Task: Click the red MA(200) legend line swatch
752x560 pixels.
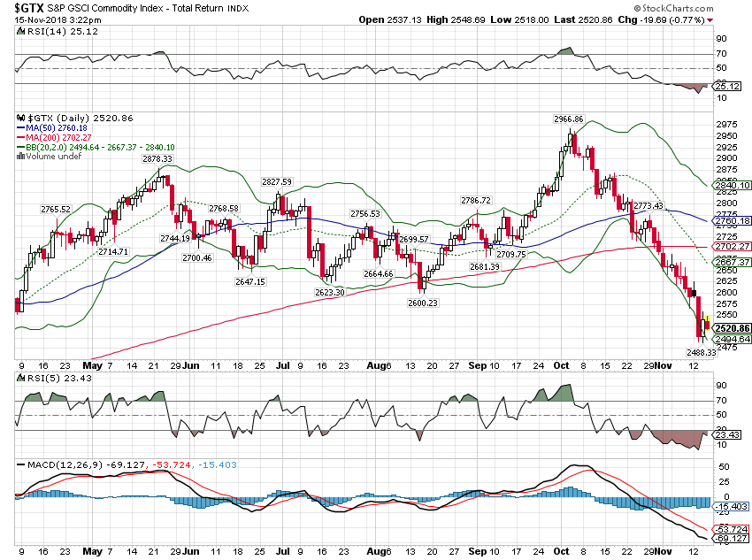Action: [x=20, y=138]
